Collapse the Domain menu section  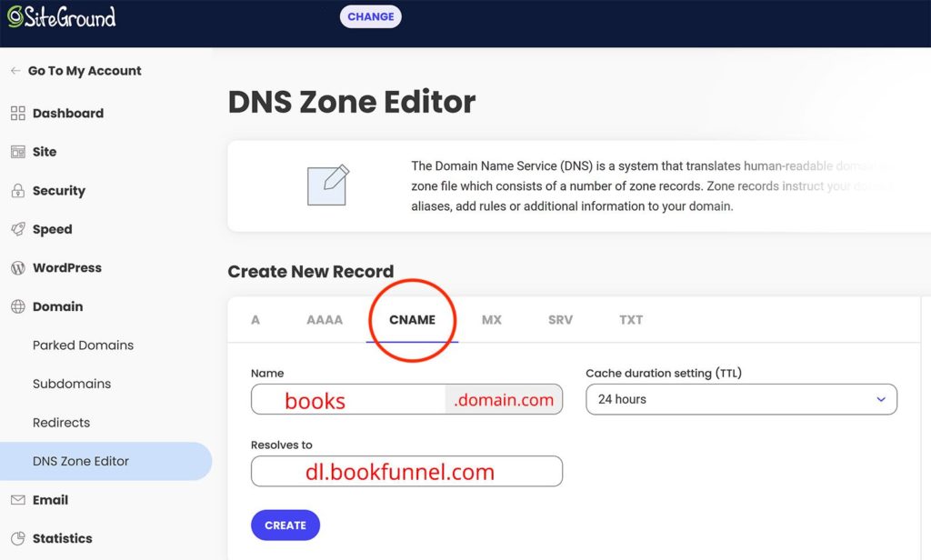[x=57, y=306]
